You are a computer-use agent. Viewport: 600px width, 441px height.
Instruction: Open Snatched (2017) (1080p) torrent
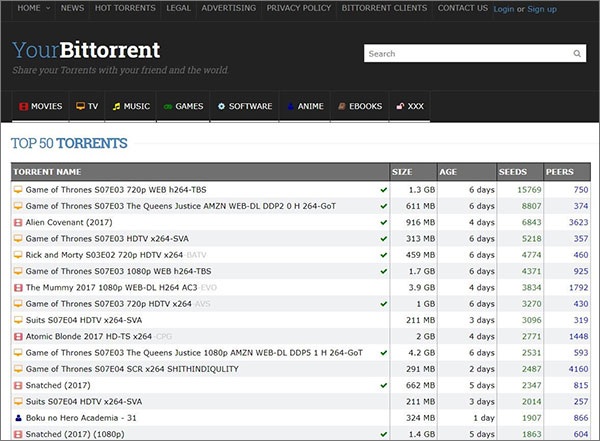(x=75, y=434)
